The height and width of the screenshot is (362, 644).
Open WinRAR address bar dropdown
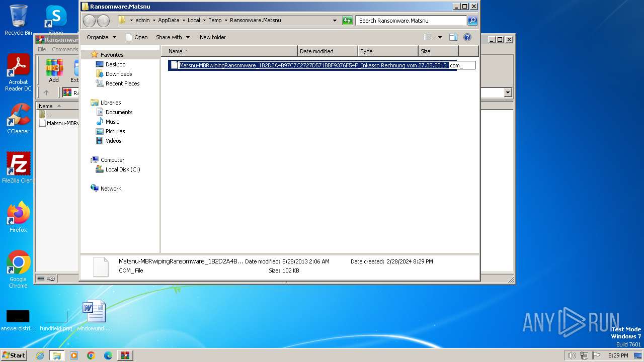click(x=507, y=93)
